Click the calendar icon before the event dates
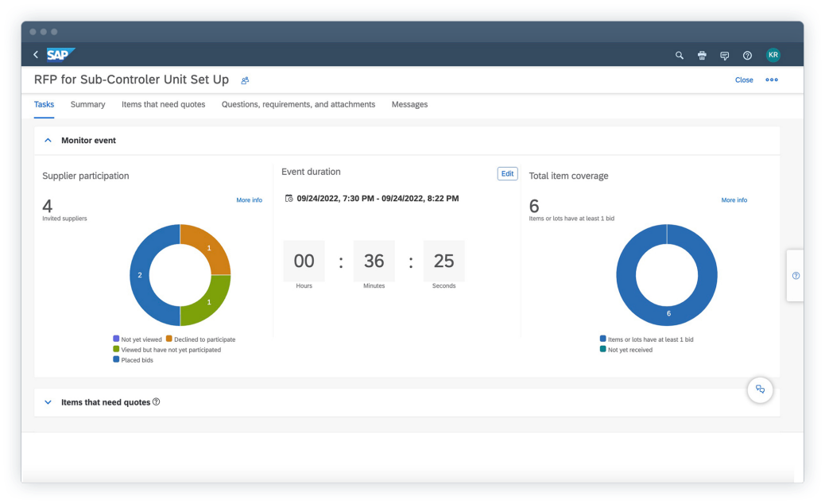 (288, 198)
